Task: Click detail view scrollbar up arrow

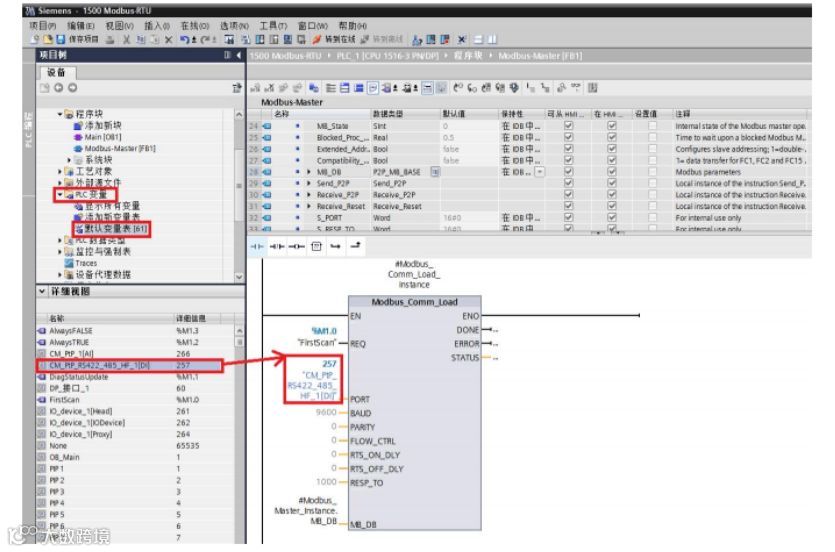Action: coord(239,331)
